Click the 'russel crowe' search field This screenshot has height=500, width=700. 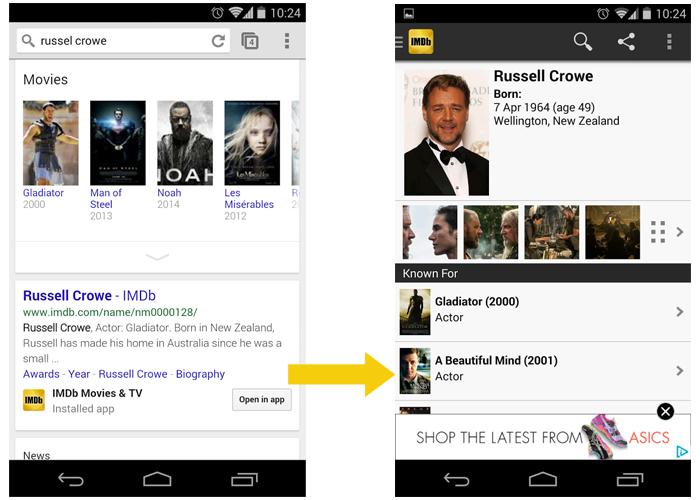pyautogui.click(x=123, y=41)
